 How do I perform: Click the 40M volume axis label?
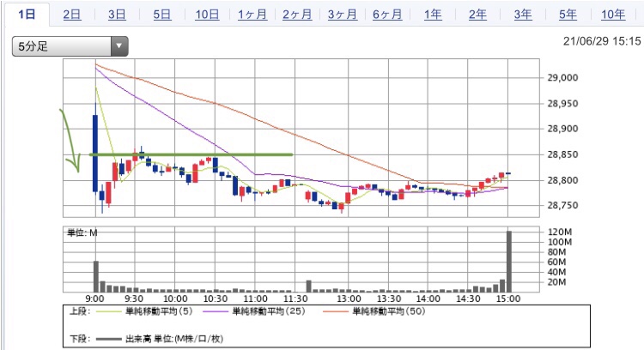(x=556, y=272)
